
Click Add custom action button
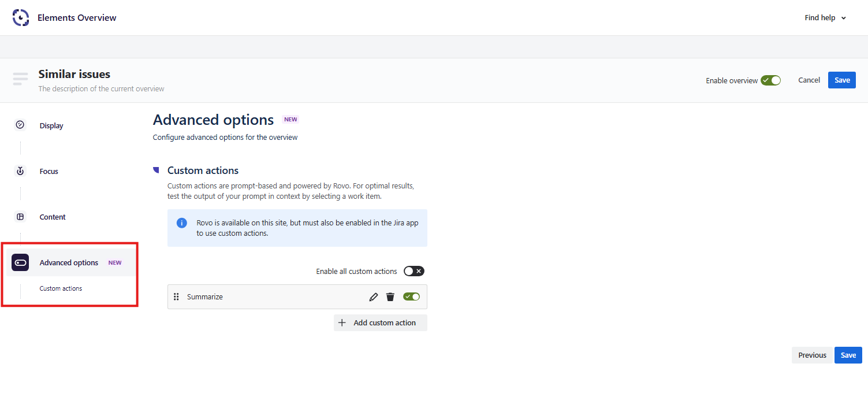point(380,323)
